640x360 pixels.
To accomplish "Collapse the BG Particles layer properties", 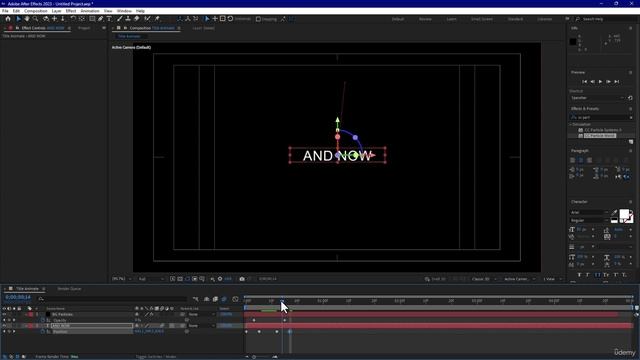I will (x=26, y=314).
